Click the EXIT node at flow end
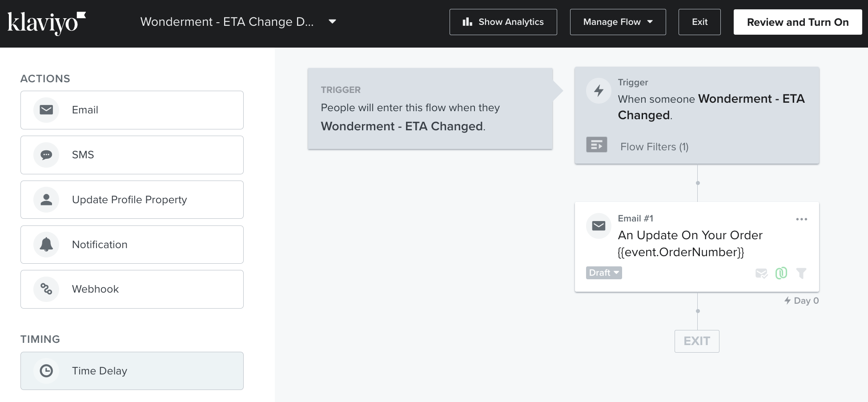The width and height of the screenshot is (868, 402). pos(697,341)
